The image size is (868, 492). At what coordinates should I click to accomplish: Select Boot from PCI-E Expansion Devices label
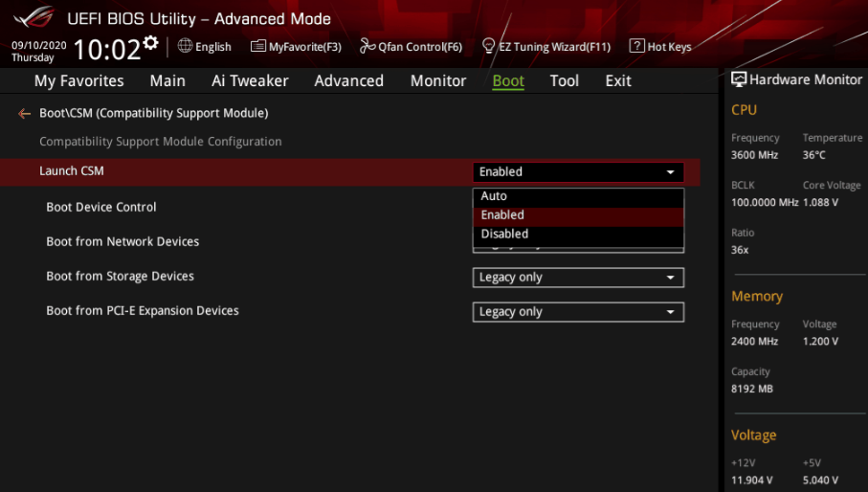tap(143, 310)
